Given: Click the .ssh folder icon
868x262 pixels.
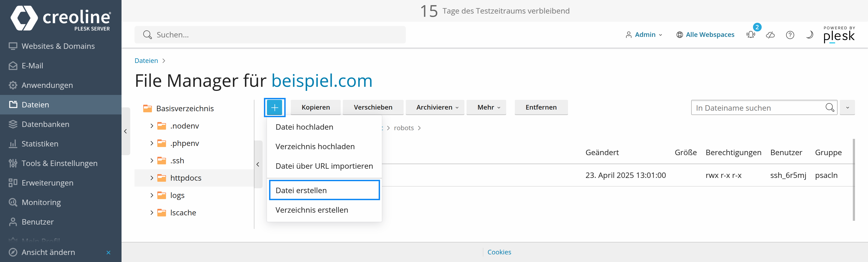Looking at the screenshot, I should (x=162, y=161).
